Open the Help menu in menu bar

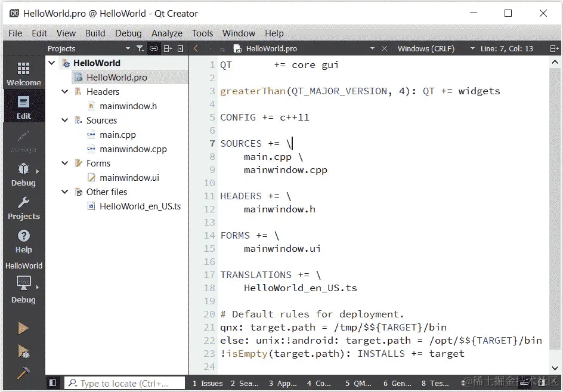tap(274, 33)
